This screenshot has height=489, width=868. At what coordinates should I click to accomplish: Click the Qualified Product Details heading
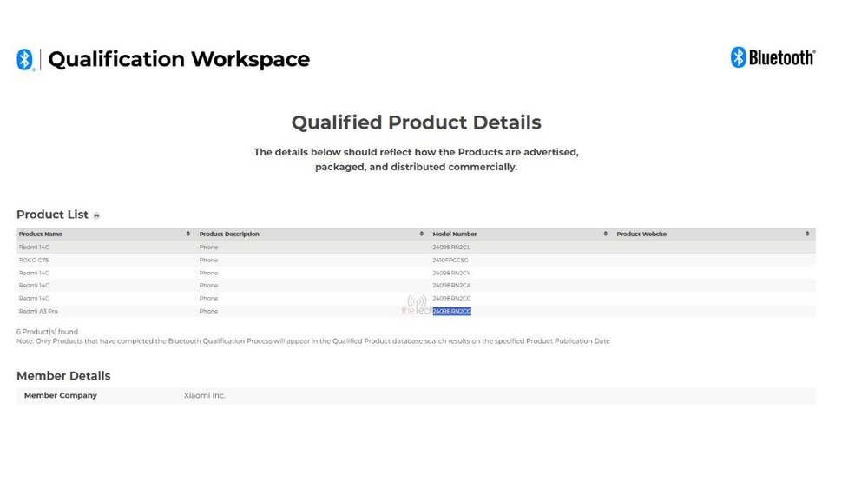click(x=417, y=122)
